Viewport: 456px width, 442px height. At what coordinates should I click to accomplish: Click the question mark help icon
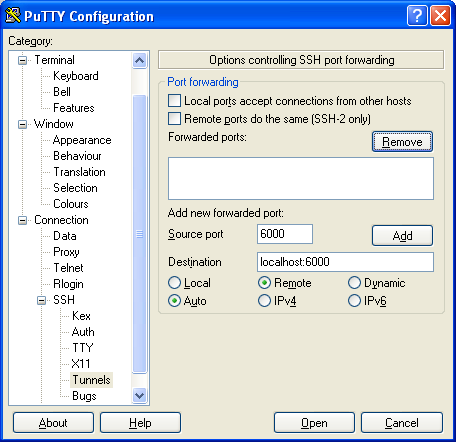click(417, 16)
